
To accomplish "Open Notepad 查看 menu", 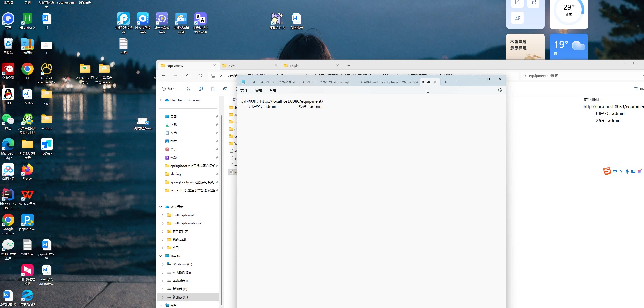I will pos(273,90).
